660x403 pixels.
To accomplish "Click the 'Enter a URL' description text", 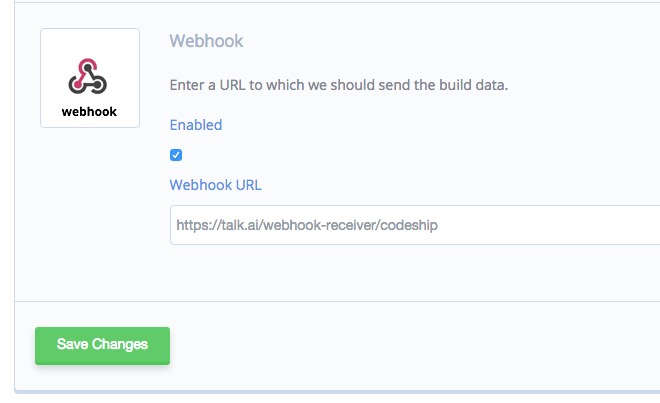I will (x=338, y=85).
